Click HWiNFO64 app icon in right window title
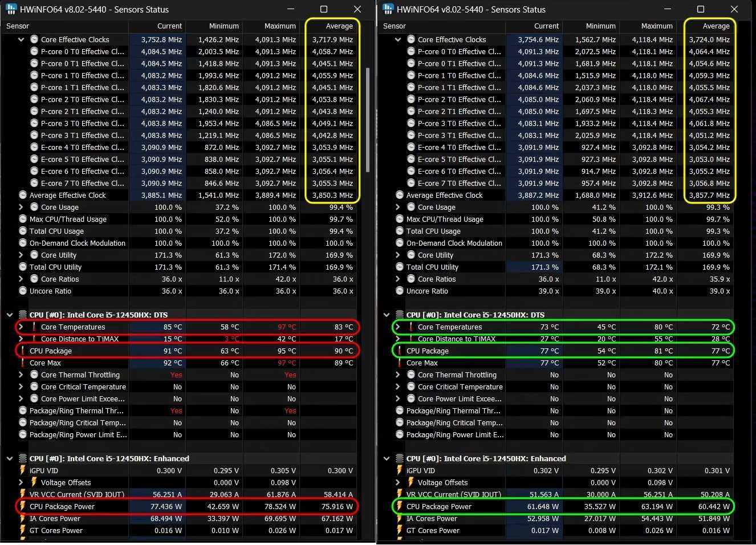 [x=388, y=9]
